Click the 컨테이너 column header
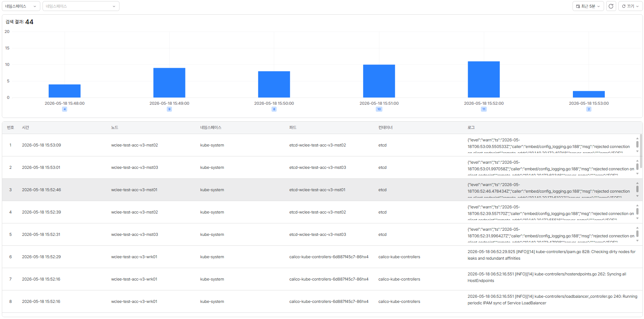 (386, 127)
